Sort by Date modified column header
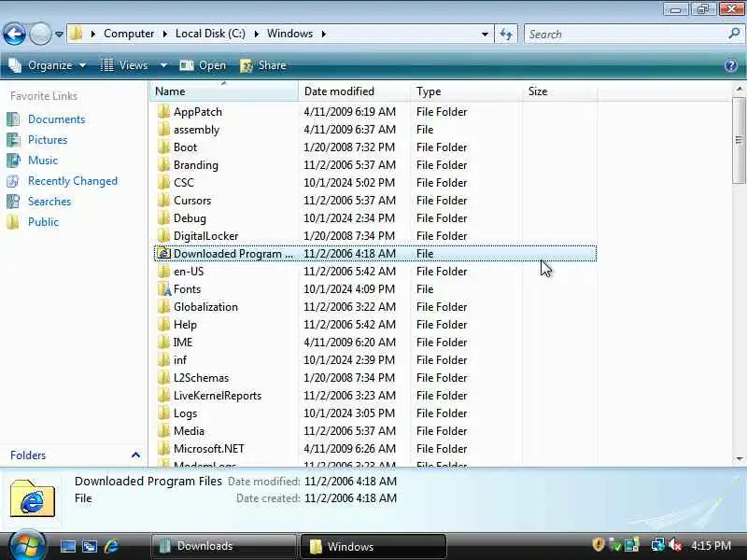Viewport: 747px width, 560px height. [x=354, y=91]
